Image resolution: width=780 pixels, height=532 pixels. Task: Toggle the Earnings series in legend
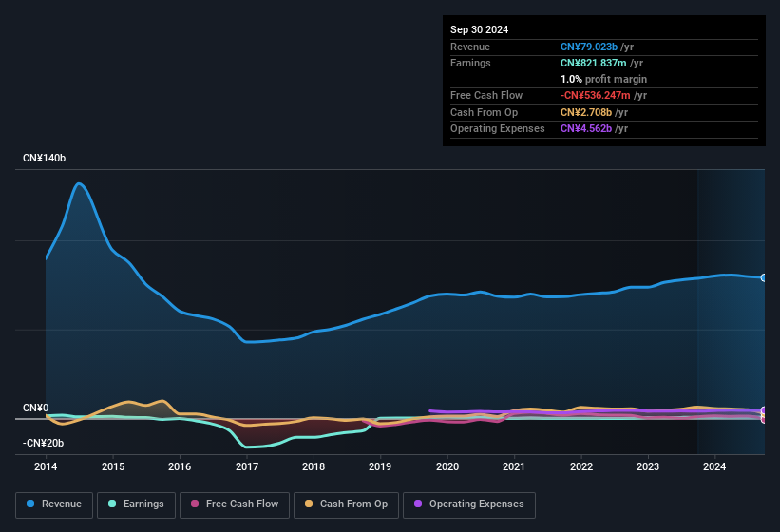(134, 503)
